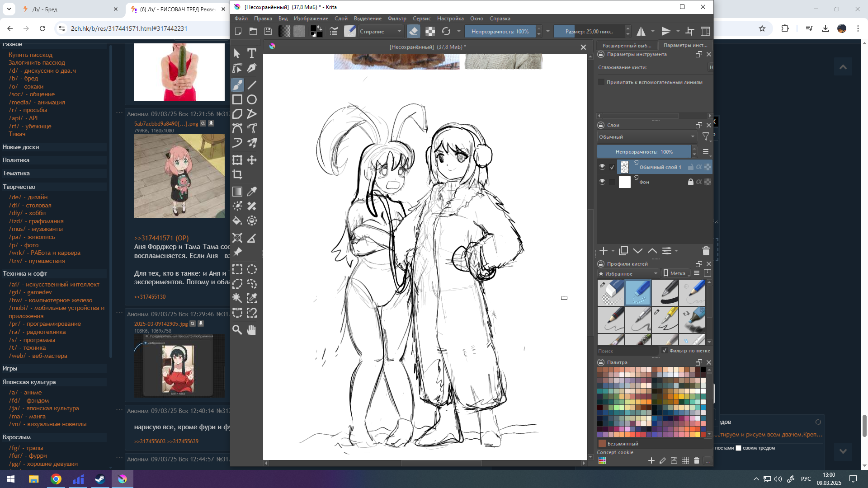Hide the Фон layer visibility
This screenshot has height=488, width=868.
(x=602, y=182)
